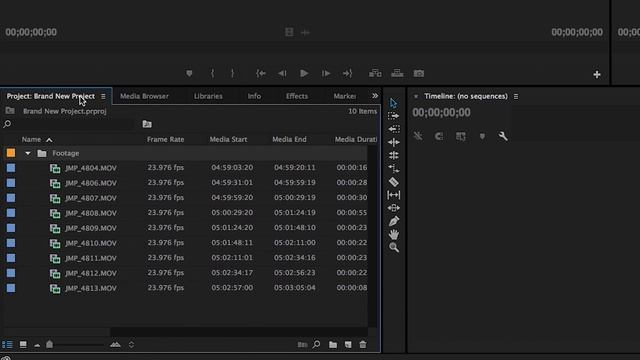Add marker in Source monitor

tap(189, 73)
